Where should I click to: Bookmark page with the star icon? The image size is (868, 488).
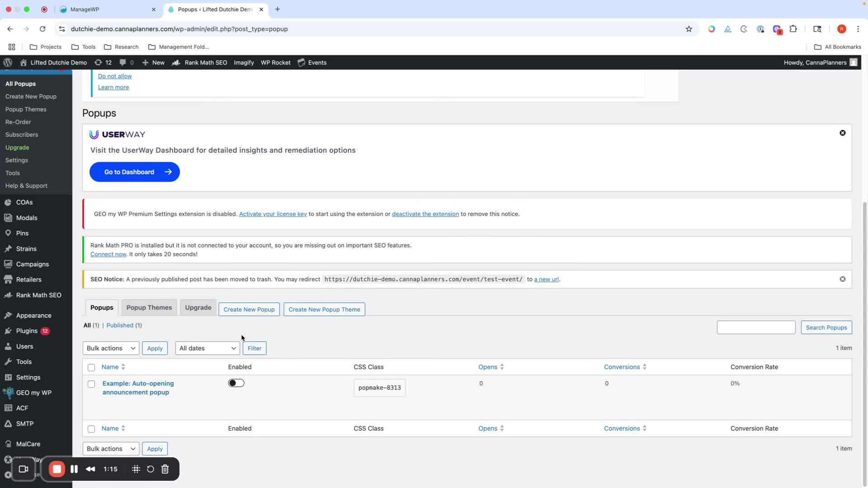pos(689,29)
